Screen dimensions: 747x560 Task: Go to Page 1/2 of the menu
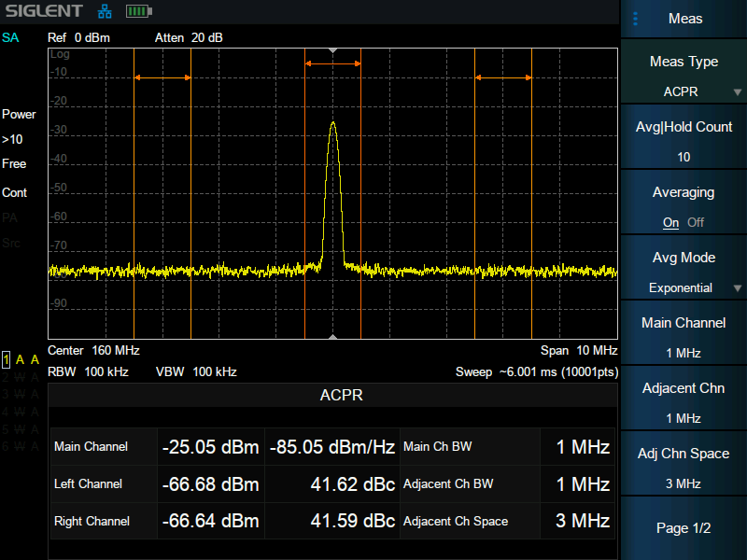tap(684, 528)
